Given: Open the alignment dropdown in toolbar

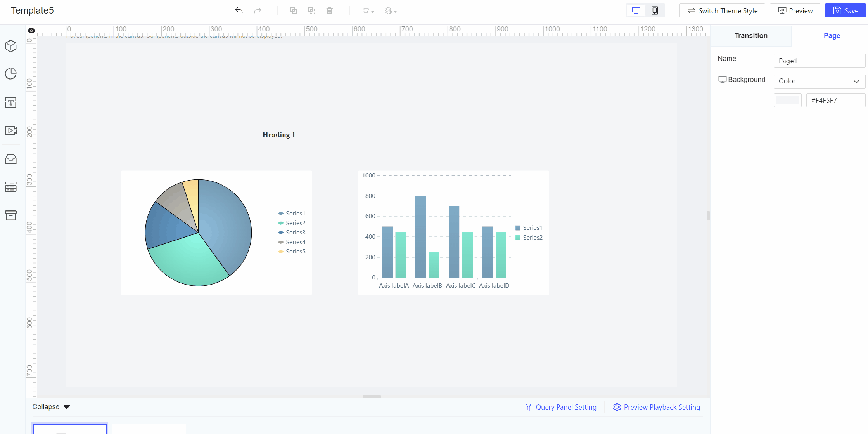Looking at the screenshot, I should (x=368, y=11).
